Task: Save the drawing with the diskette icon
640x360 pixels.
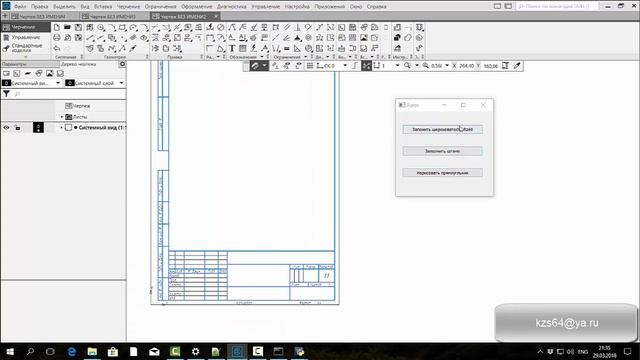Action: point(78,27)
